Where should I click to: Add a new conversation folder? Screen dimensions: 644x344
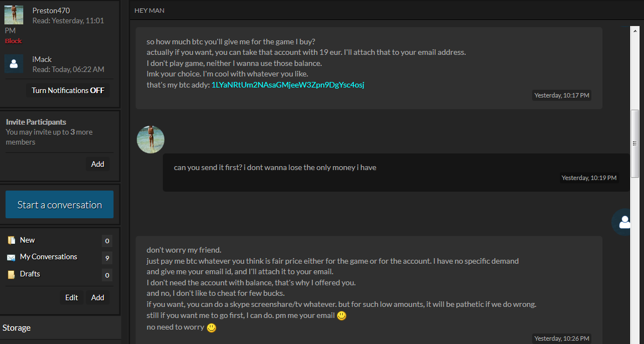[97, 297]
